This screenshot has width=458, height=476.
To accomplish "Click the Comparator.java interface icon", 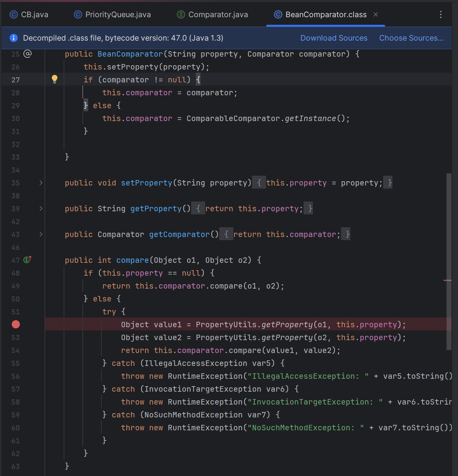I will click(x=181, y=14).
